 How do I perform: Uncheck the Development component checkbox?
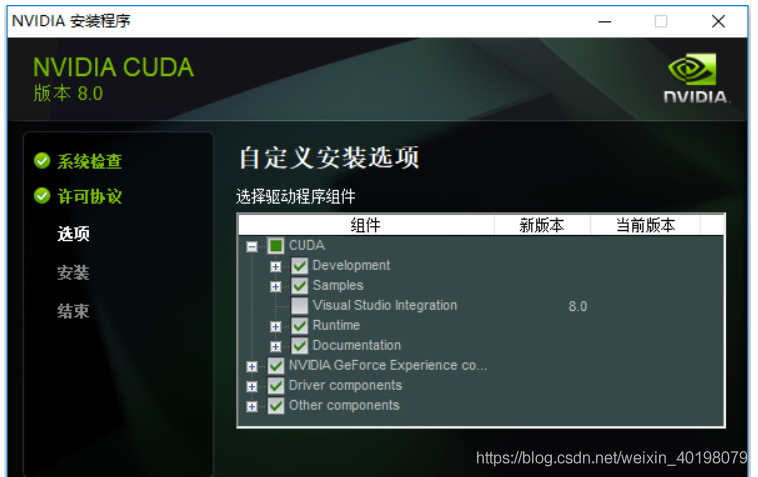point(299,266)
